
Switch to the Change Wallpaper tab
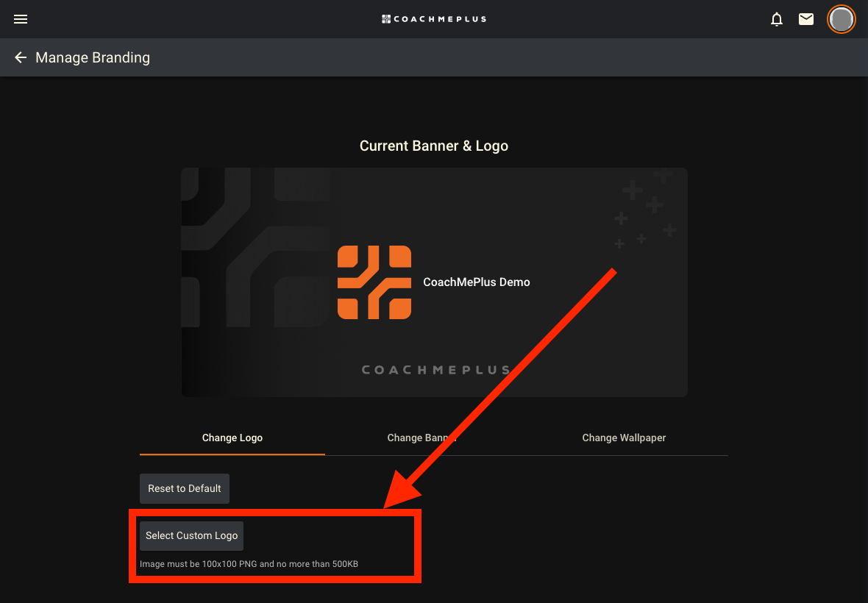click(x=624, y=438)
